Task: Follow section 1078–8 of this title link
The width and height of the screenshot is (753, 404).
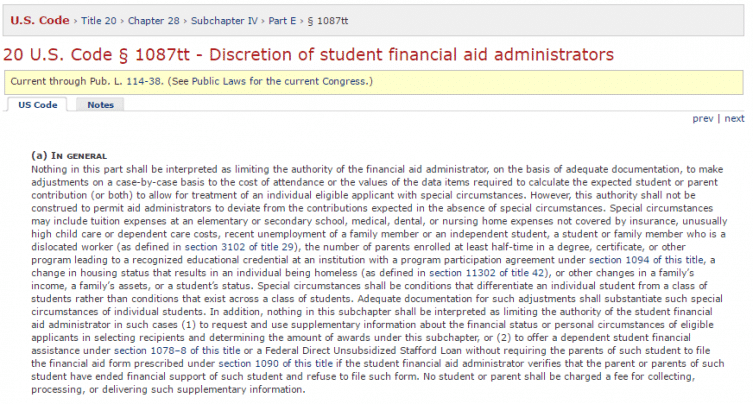Action: click(177, 351)
